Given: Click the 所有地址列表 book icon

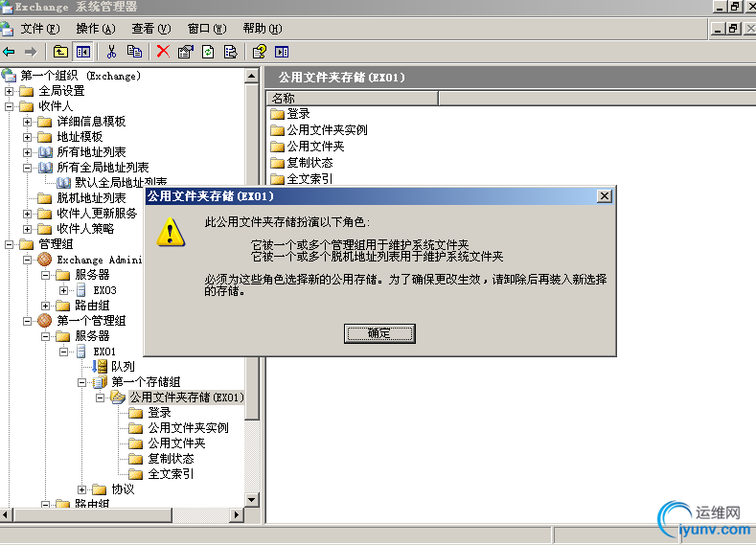Looking at the screenshot, I should (45, 152).
